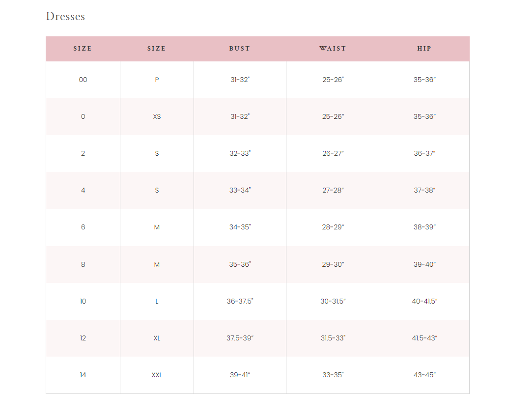This screenshot has height=420, width=507.
Task: Click the bust measurement 39-41"
Action: [x=240, y=375]
